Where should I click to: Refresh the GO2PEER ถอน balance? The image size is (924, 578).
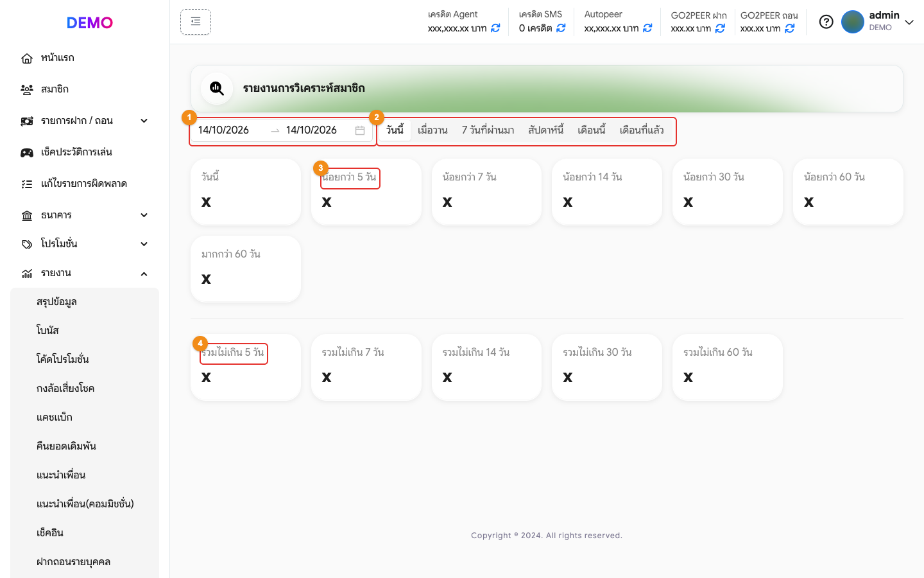coord(790,28)
